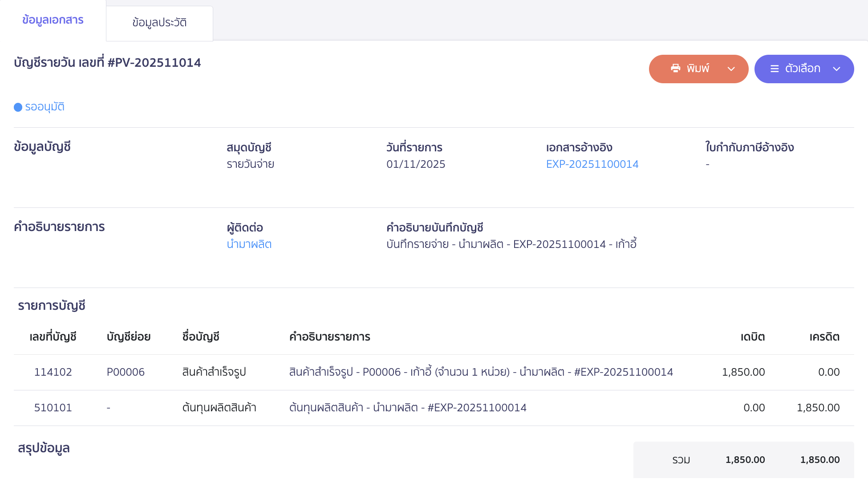Click the debit total 1,850.00 in summary
The image size is (868, 495).
coord(745,459)
